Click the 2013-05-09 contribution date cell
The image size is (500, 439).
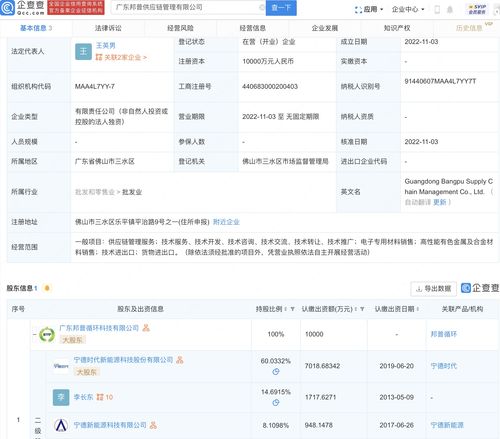396,397
